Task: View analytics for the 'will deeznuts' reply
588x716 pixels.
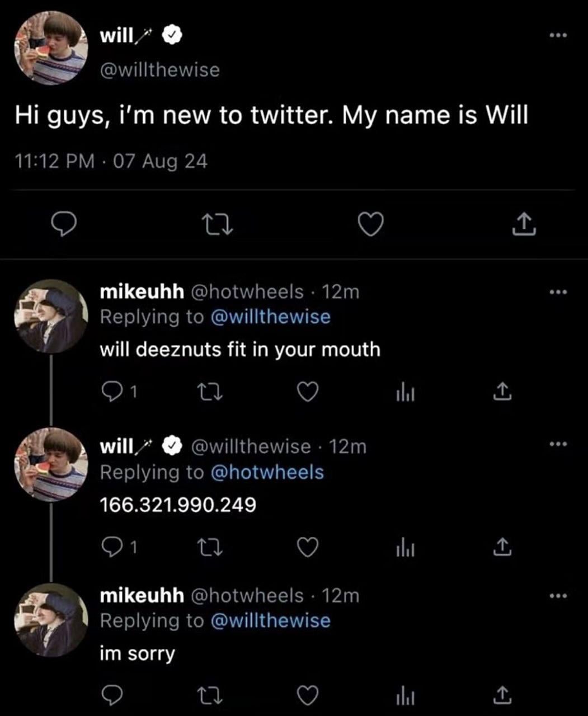Action: click(x=405, y=393)
